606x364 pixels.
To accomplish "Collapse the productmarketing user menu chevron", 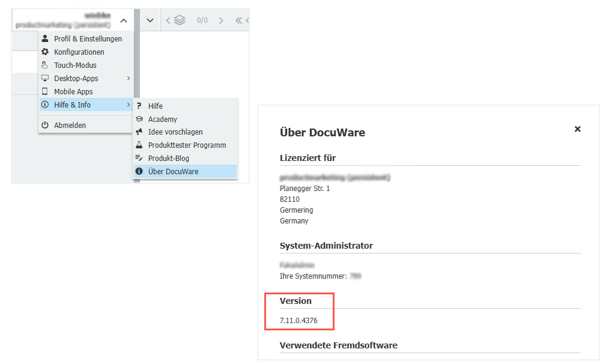I will pos(123,19).
